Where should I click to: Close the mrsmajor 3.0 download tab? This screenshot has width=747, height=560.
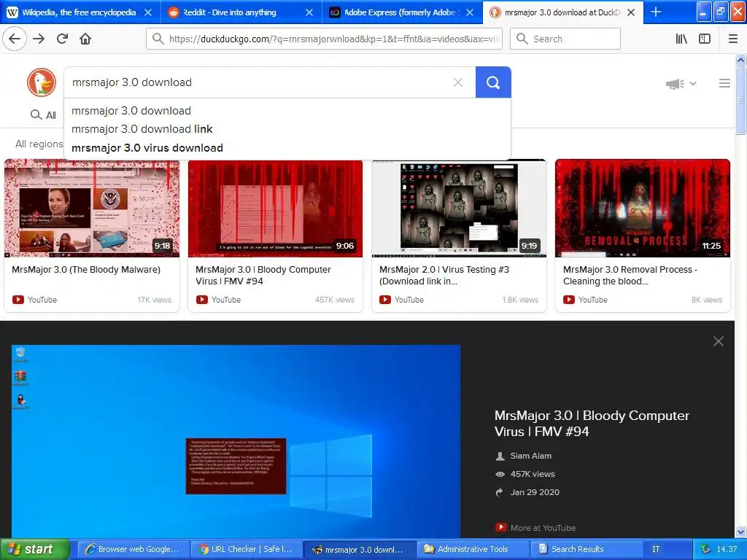pyautogui.click(x=631, y=12)
